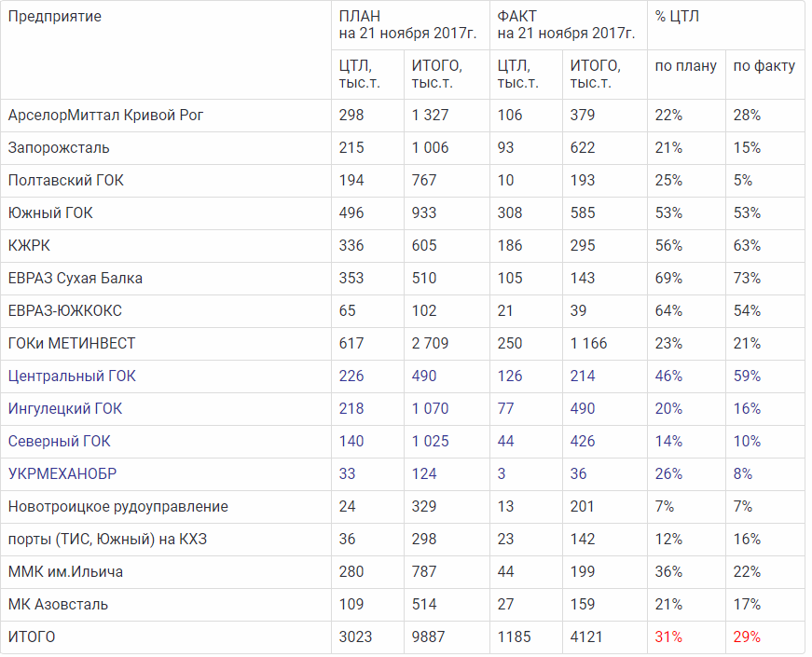The height and width of the screenshot is (657, 812).
Task: Open the Ингулецкий ГОК link
Action: click(x=64, y=409)
